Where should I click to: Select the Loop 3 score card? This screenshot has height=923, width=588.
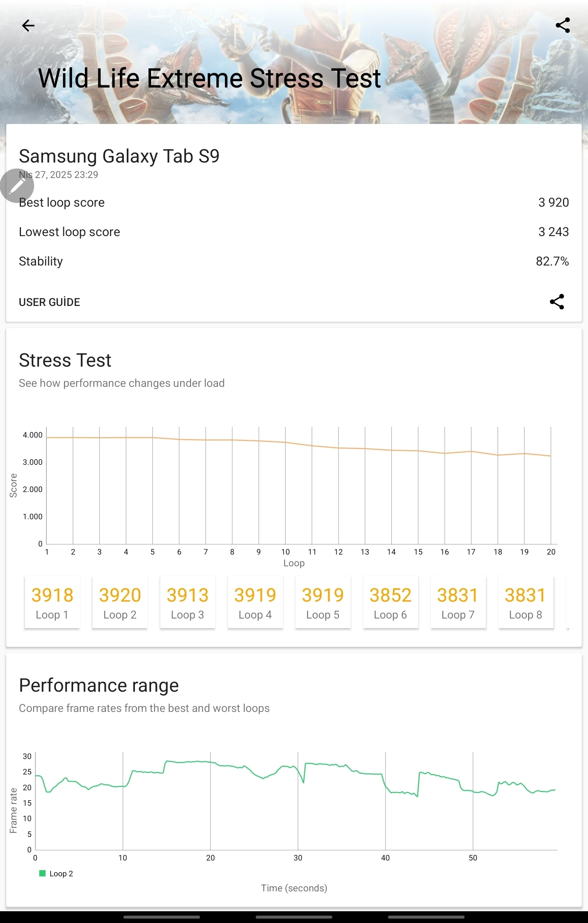[187, 602]
